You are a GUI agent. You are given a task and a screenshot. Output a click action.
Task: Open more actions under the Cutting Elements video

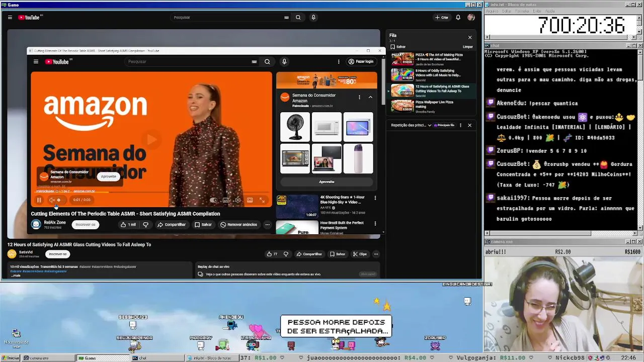[268, 225]
